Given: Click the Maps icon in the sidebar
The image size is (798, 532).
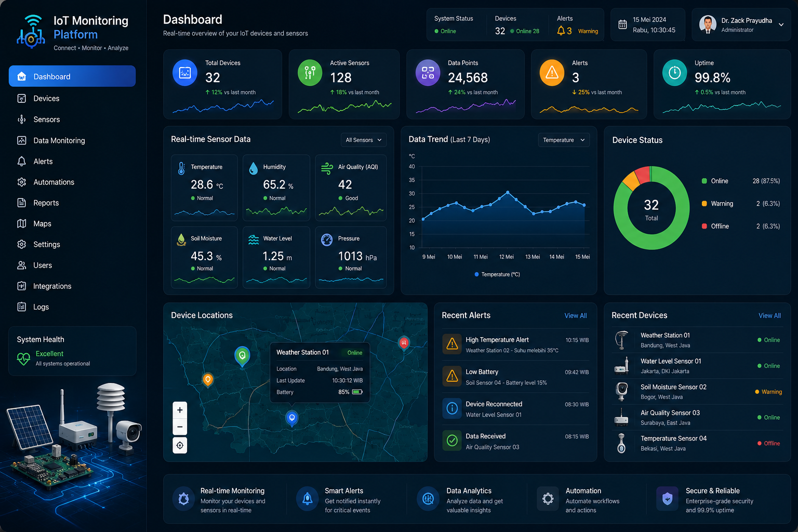Looking at the screenshot, I should click(x=21, y=223).
